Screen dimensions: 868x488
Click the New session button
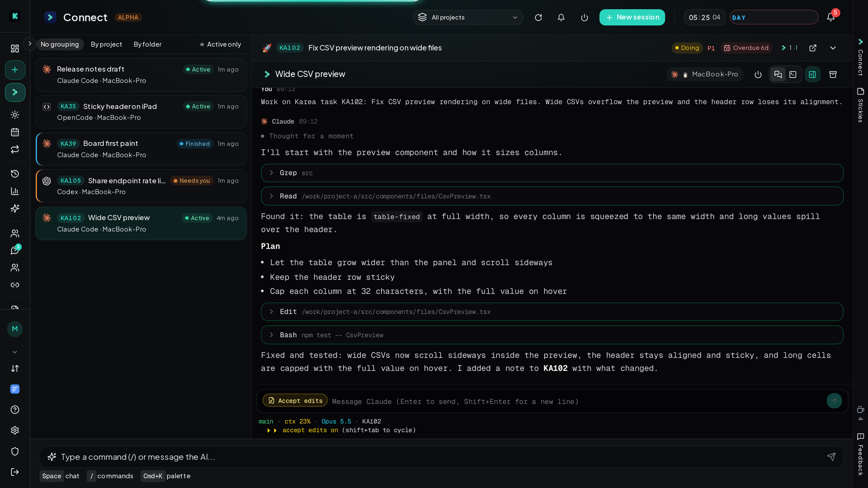632,17
